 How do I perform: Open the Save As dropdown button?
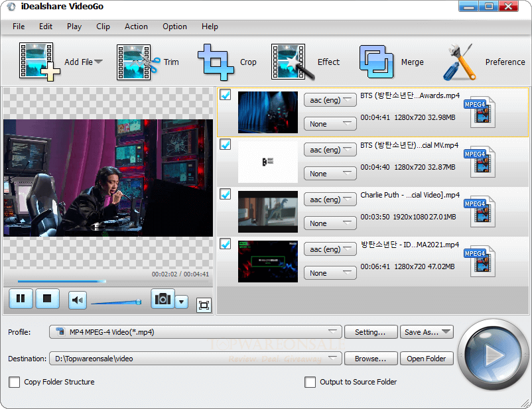(x=427, y=332)
